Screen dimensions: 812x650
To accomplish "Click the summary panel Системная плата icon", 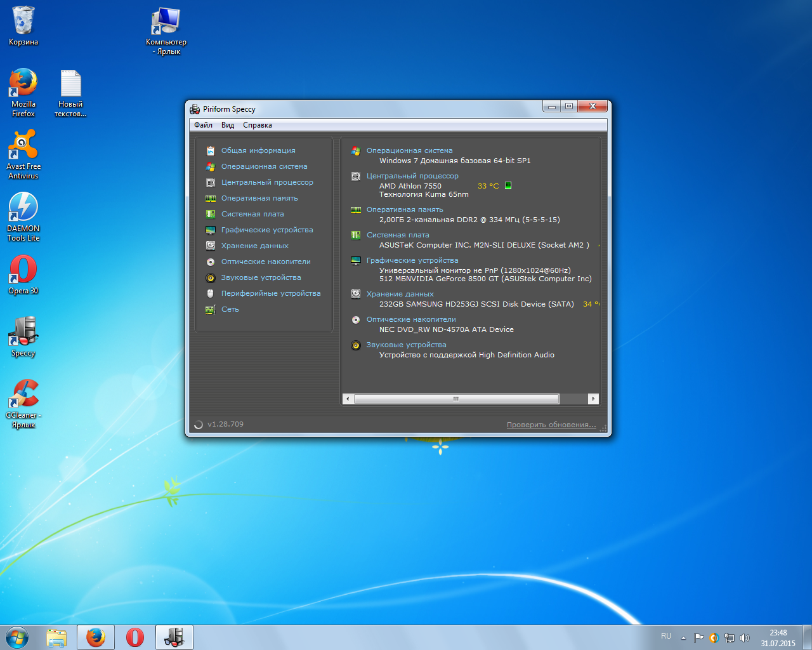I will pyautogui.click(x=356, y=235).
